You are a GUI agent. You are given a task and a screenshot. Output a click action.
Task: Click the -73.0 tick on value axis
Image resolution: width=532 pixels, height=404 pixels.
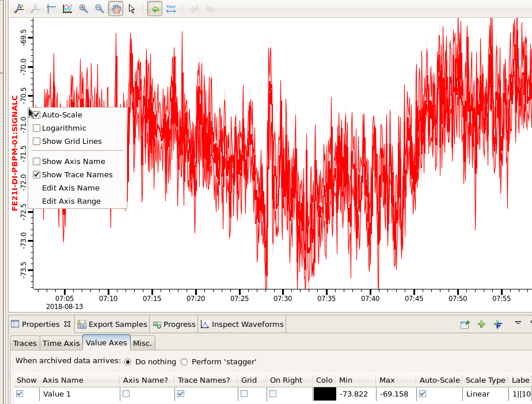[23, 241]
